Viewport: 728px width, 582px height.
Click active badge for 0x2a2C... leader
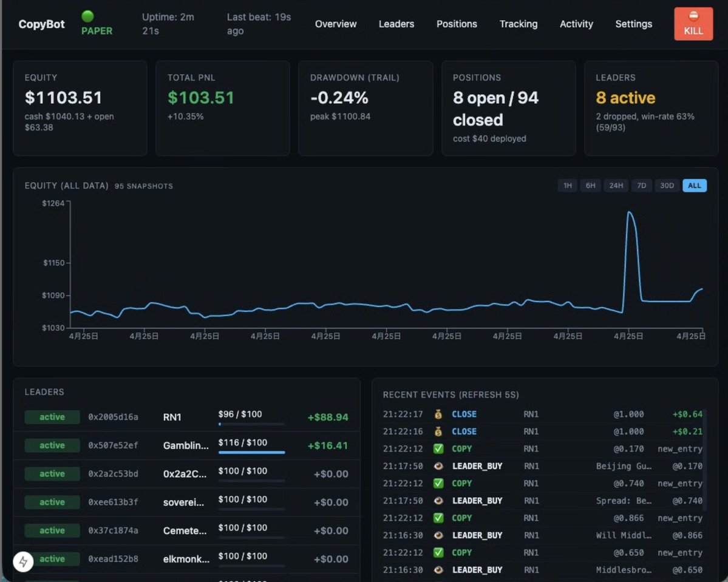(x=52, y=473)
